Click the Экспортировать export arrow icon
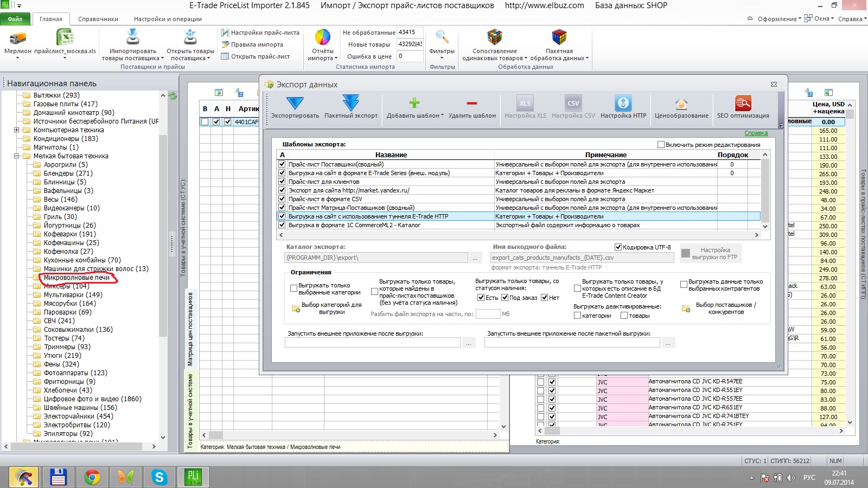Image resolution: width=868 pixels, height=488 pixels. pos(295,103)
